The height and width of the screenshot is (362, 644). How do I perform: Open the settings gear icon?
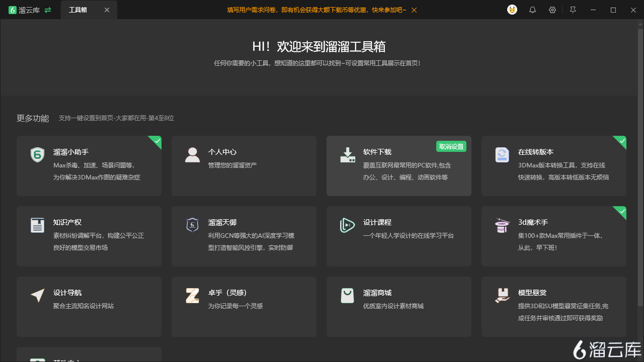pos(552,10)
